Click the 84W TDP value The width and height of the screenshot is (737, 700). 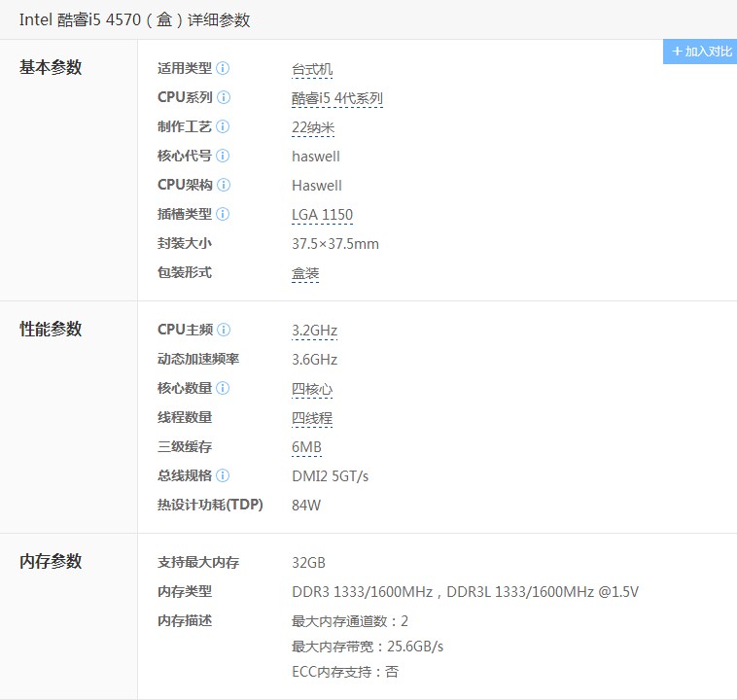[306, 506]
